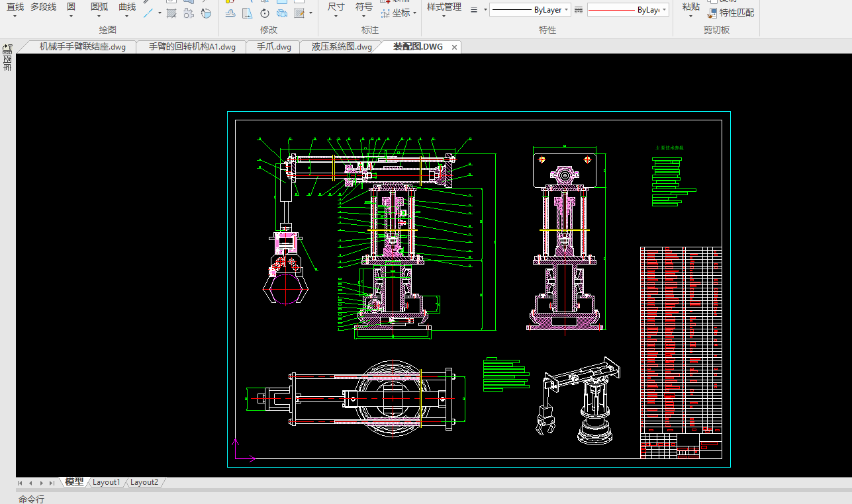Screen dimensions: 852x504
Task: Expand the red ByLayer lineweight dropdown
Action: (664, 10)
